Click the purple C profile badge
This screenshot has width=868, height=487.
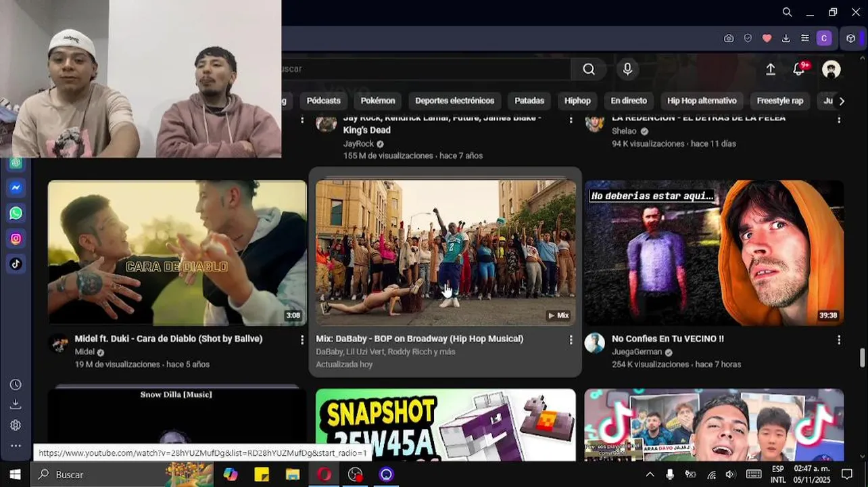[823, 39]
